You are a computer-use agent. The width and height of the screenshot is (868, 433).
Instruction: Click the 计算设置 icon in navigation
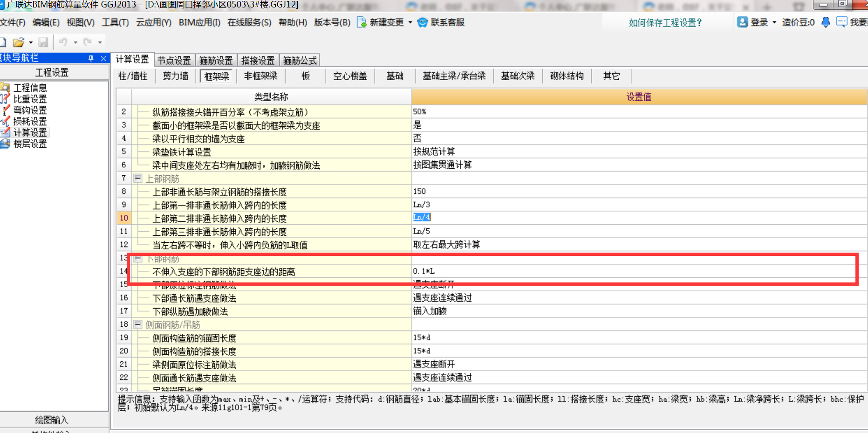5,132
